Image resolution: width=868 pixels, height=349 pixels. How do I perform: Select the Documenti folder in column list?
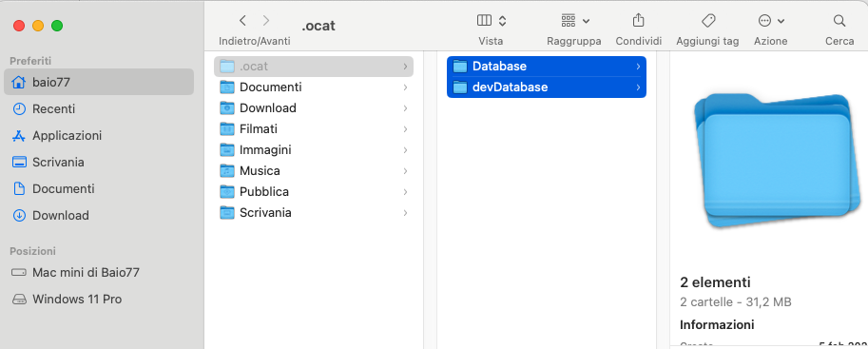click(x=314, y=87)
